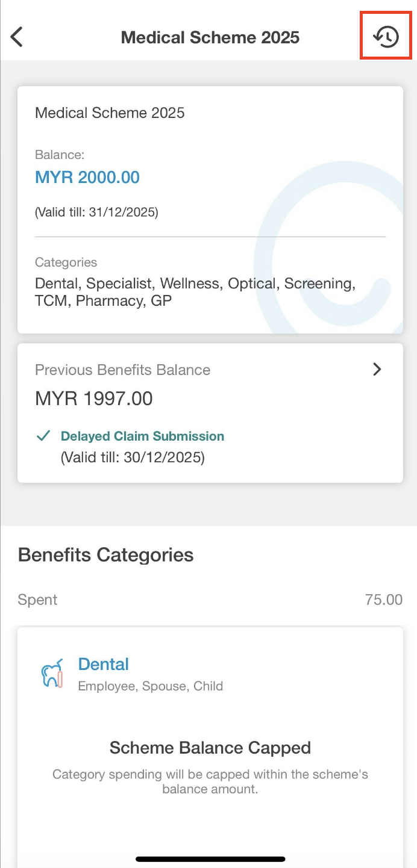Click the Spent amount 75.00
This screenshot has height=868, width=417.
pyautogui.click(x=383, y=600)
